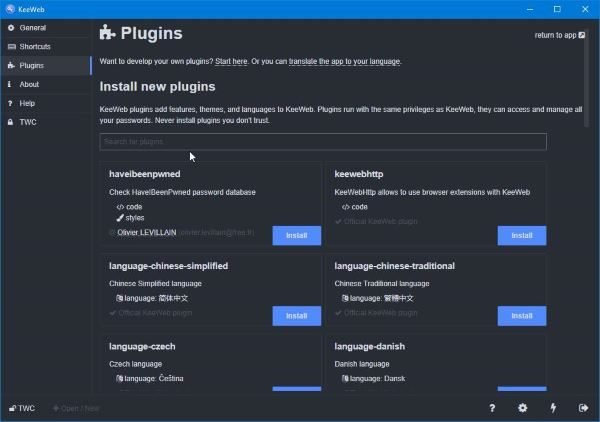Install the language-chinese-simplified plugin
The image size is (600, 422).
[296, 315]
